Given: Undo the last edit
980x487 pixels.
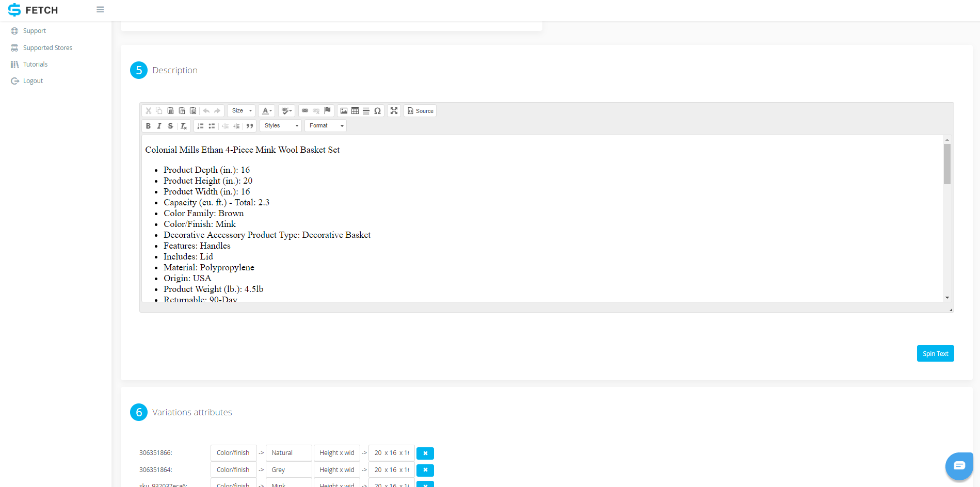Looking at the screenshot, I should (206, 111).
